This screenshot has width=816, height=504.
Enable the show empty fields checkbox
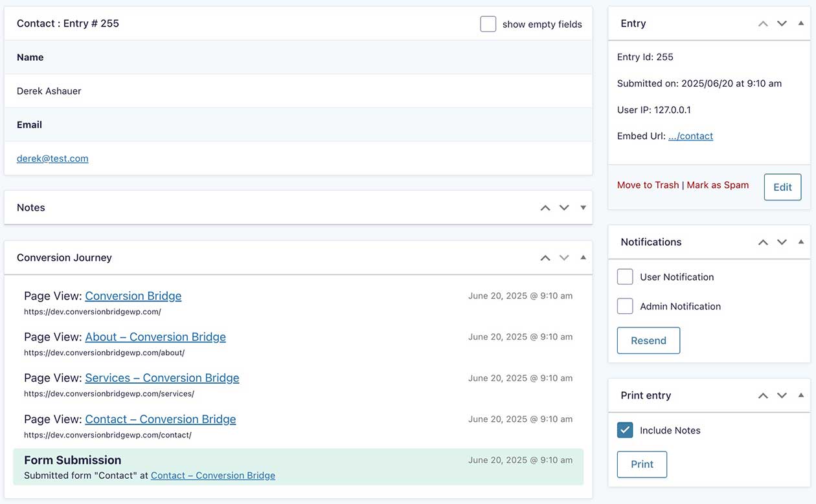(488, 24)
